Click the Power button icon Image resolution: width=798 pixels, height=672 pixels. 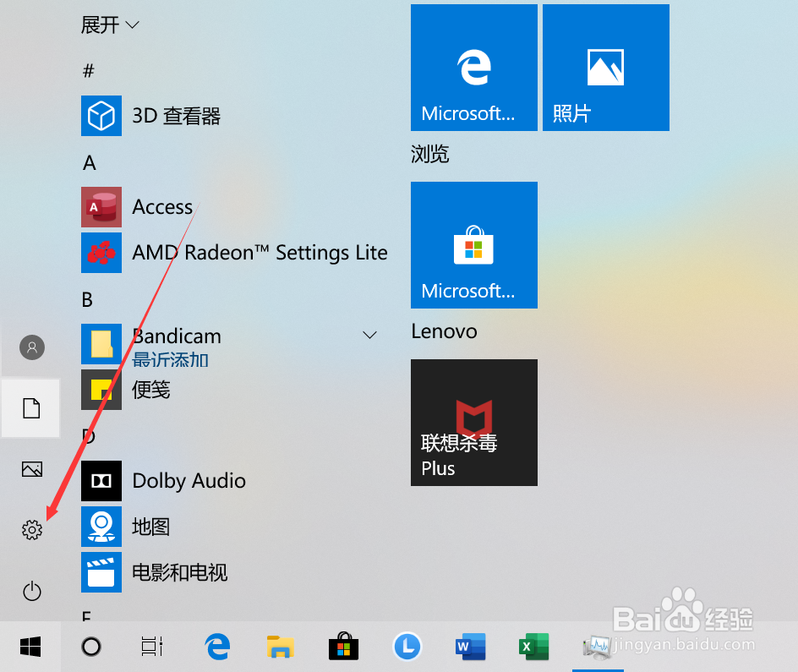(31, 591)
